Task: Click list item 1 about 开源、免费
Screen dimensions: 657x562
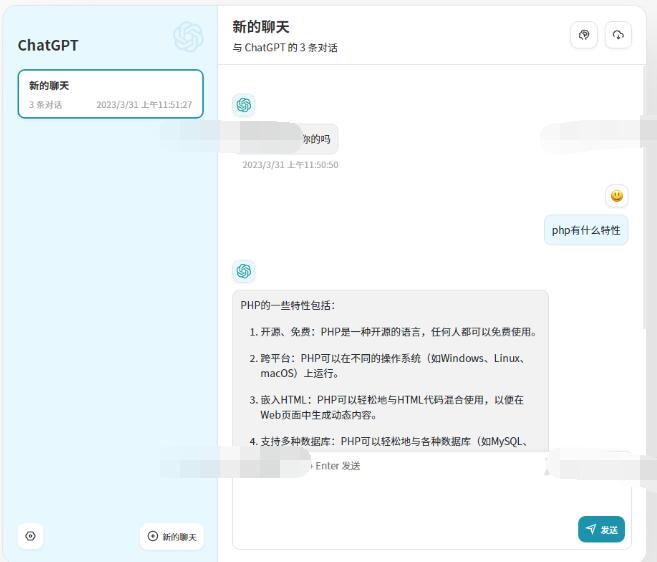Action: click(x=393, y=332)
